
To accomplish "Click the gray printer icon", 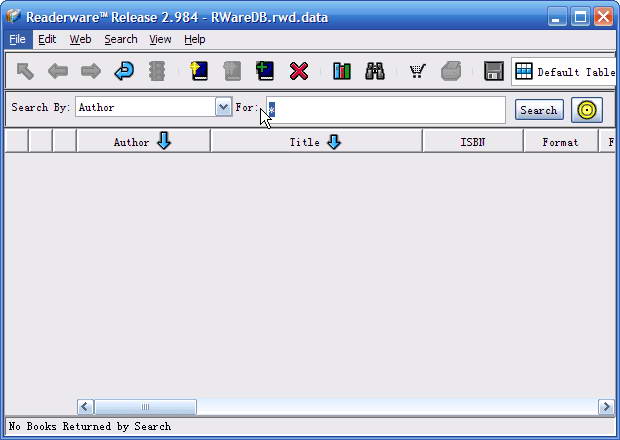I will (451, 72).
